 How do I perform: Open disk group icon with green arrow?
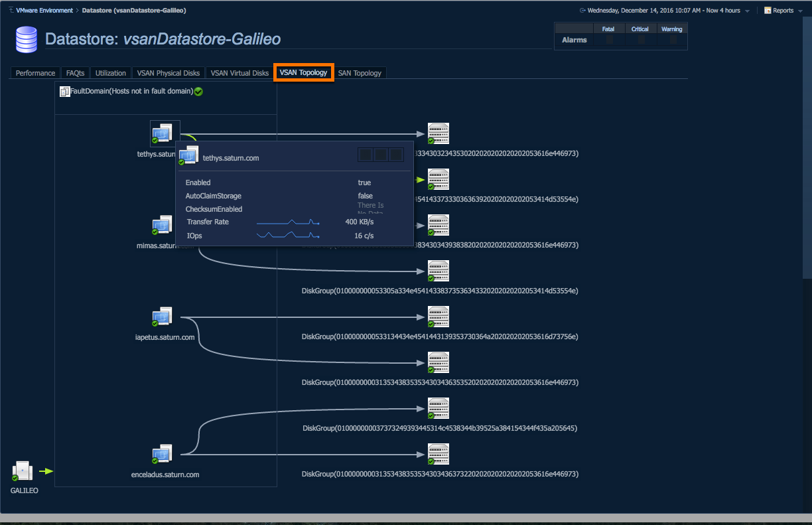coord(438,180)
